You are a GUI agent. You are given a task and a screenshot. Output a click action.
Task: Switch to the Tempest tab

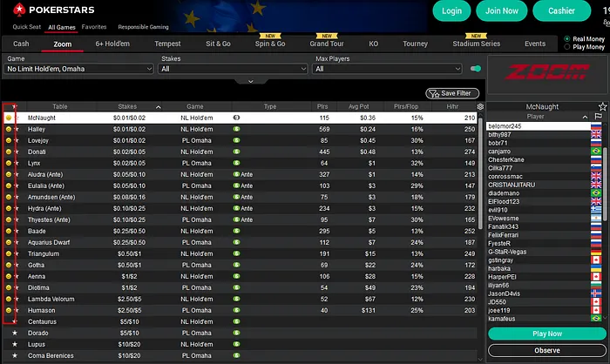167,44
